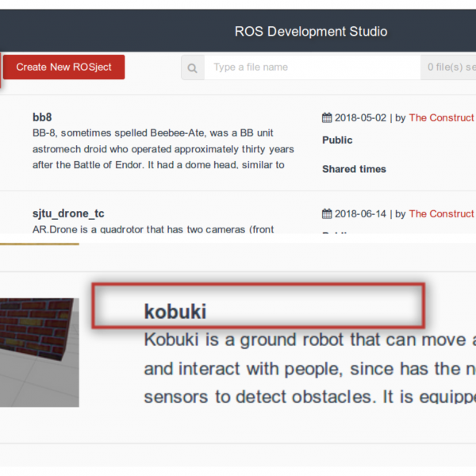Click the Shared times label on bb8
Screen dimensions: 476x476
tap(354, 169)
